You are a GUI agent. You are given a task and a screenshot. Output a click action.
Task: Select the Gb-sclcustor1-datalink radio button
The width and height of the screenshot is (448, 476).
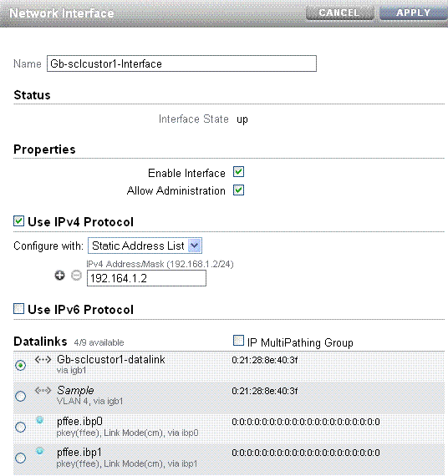[21, 365]
